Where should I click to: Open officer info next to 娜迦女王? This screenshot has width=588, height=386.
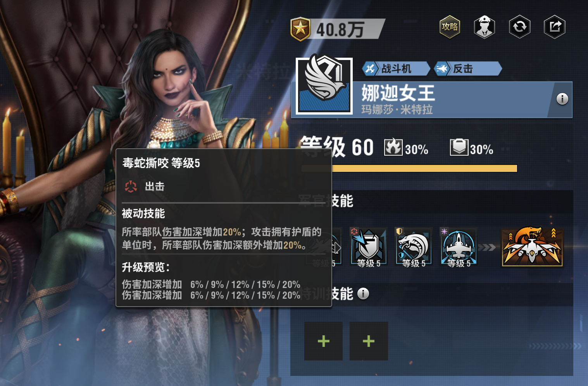coord(562,99)
